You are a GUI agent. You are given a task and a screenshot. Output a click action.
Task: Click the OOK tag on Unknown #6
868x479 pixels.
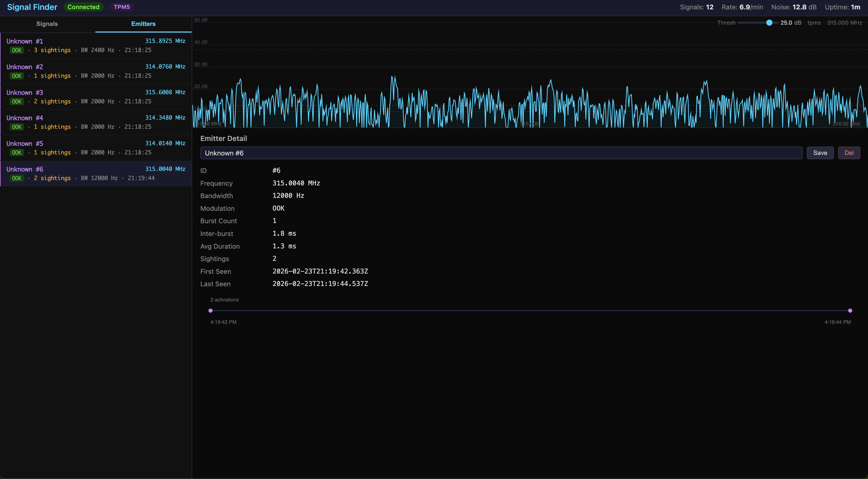(x=17, y=178)
